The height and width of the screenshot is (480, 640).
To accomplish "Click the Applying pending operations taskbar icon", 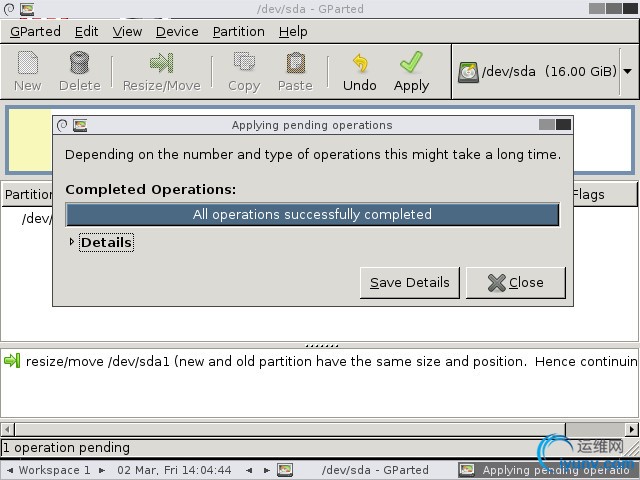I will click(467, 470).
